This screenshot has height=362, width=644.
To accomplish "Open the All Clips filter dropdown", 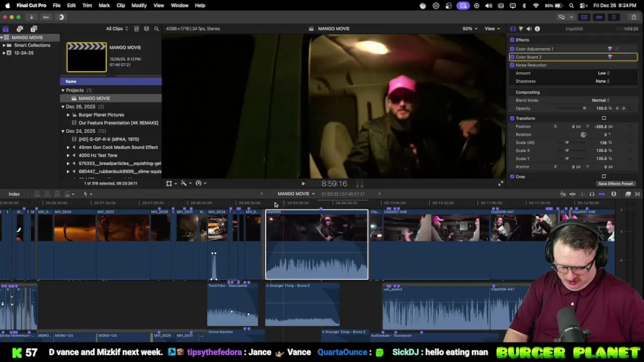I will [117, 29].
